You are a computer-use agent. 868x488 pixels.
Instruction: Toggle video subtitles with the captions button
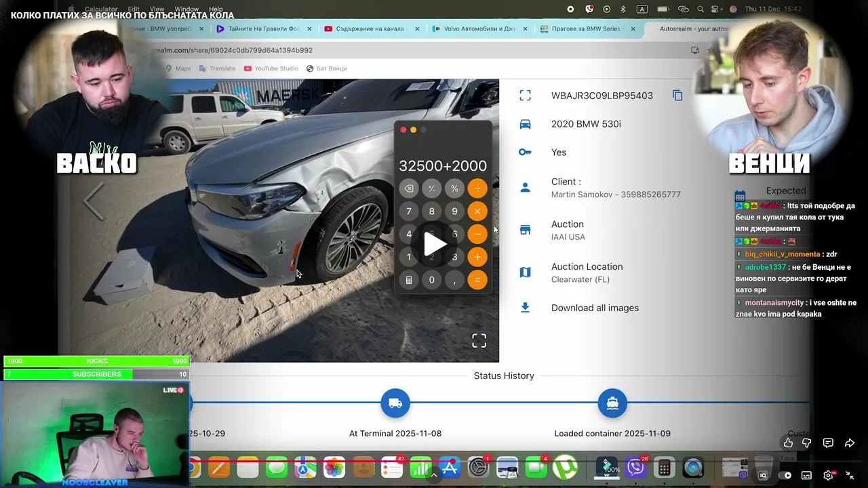(x=806, y=476)
